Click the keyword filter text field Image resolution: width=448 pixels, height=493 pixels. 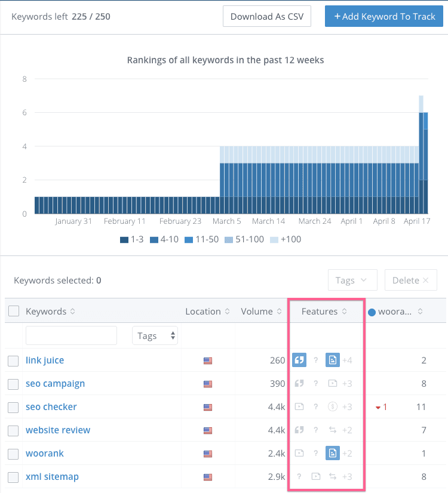click(x=71, y=335)
